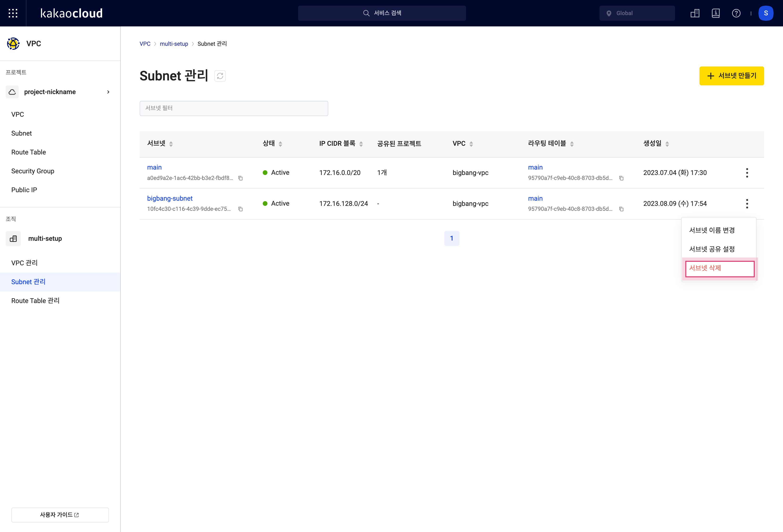The width and height of the screenshot is (783, 532).
Task: Click the kakaocloud logo
Action: click(x=71, y=13)
